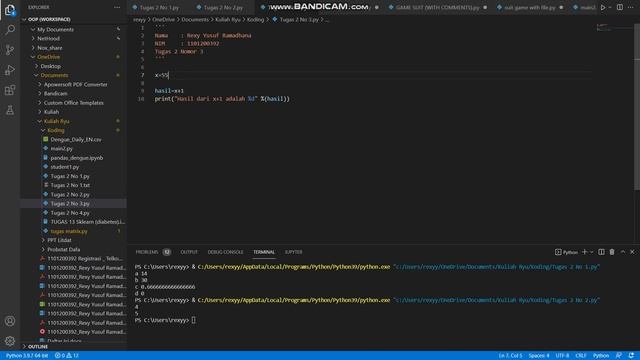Image resolution: width=640 pixels, height=360 pixels.
Task: Close the terminal panel
Action: click(632, 252)
